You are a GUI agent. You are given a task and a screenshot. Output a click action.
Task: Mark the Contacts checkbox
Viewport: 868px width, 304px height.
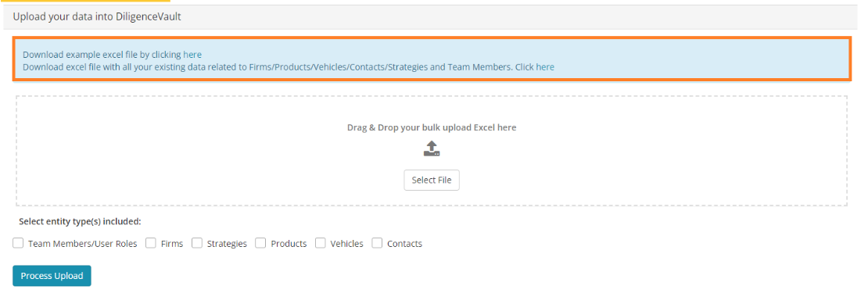coord(377,243)
